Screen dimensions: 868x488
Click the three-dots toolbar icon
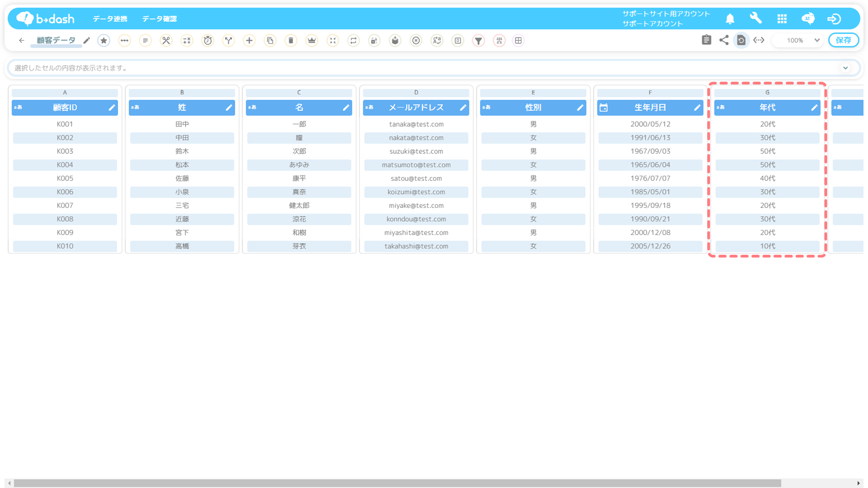pyautogui.click(x=124, y=40)
